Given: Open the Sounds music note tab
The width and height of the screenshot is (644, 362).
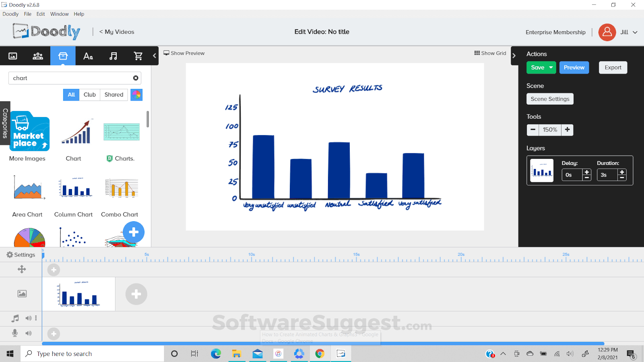Looking at the screenshot, I should 113,56.
